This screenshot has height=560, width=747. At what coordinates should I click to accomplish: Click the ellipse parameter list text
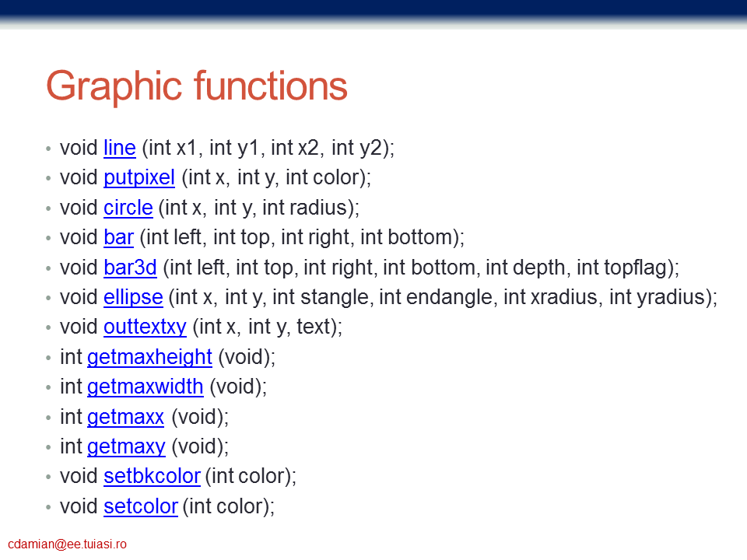(x=443, y=298)
